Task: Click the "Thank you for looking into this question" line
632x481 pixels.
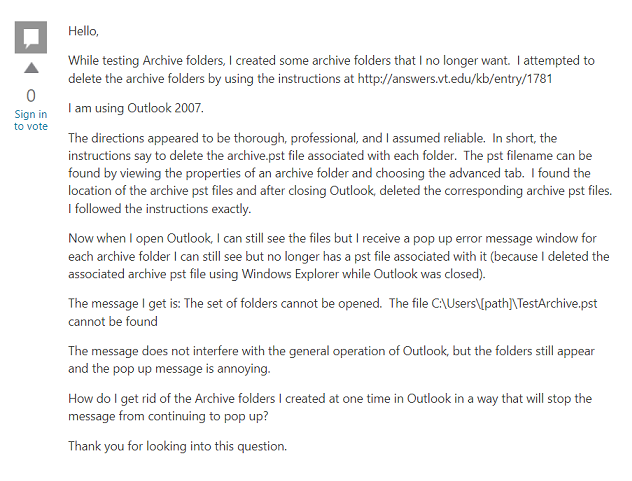Action: [x=177, y=446]
